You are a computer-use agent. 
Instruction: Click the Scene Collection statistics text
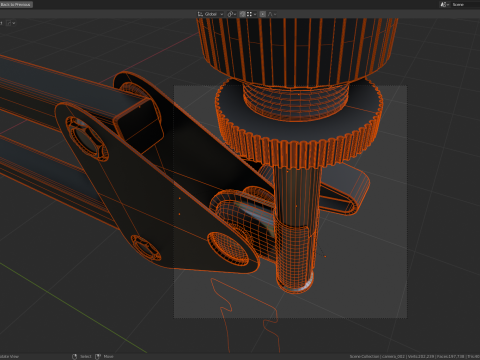415,356
